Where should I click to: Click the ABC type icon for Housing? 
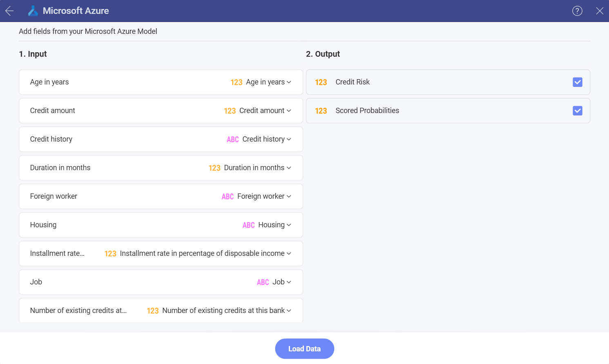[249, 225]
